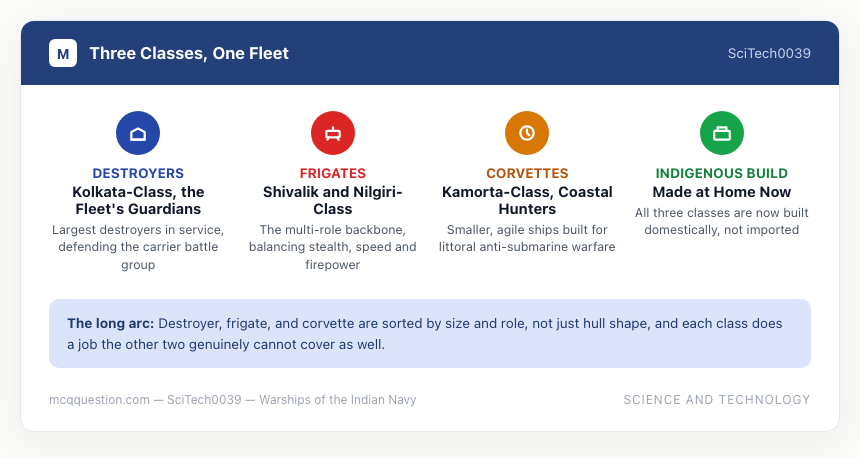Click the white M logo badge
Viewport: 860px width, 458px height.
click(x=63, y=53)
